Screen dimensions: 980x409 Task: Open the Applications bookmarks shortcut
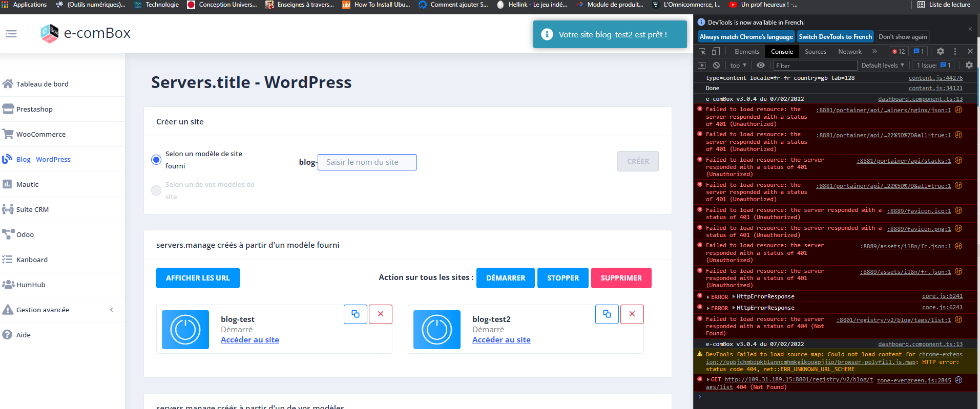(25, 5)
